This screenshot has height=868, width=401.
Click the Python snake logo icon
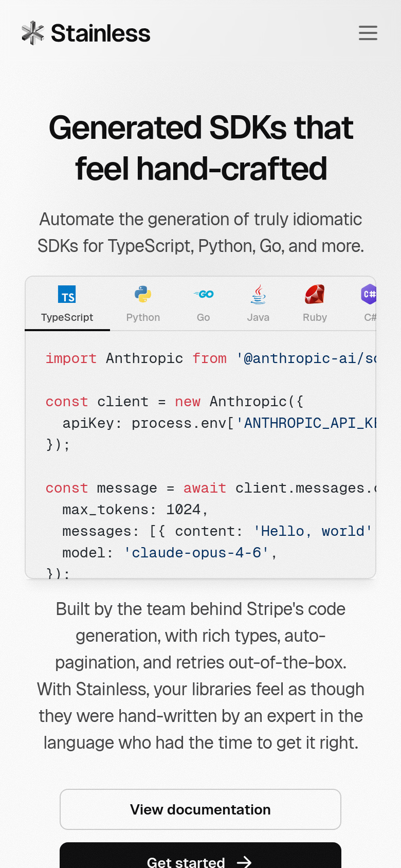pos(143,294)
